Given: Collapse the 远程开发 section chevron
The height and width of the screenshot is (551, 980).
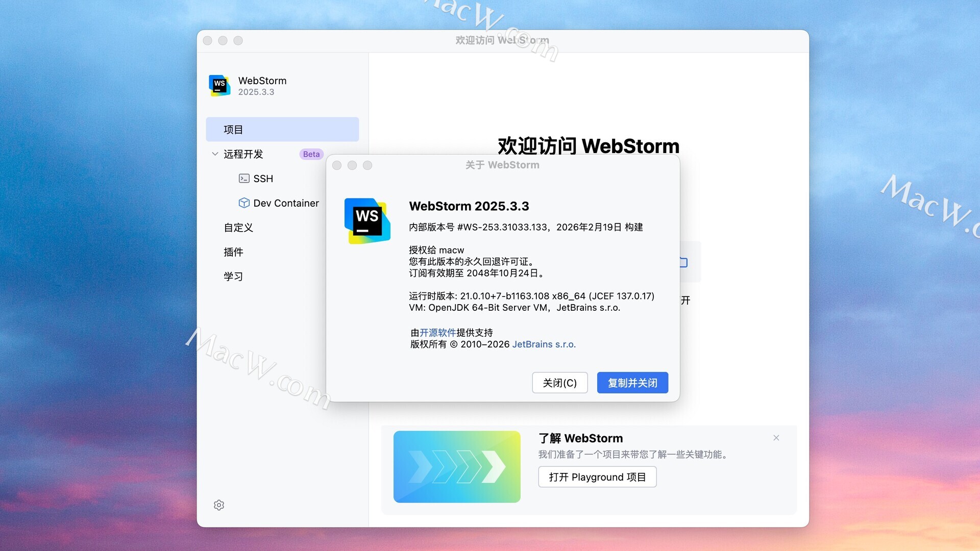Looking at the screenshot, I should (x=215, y=154).
